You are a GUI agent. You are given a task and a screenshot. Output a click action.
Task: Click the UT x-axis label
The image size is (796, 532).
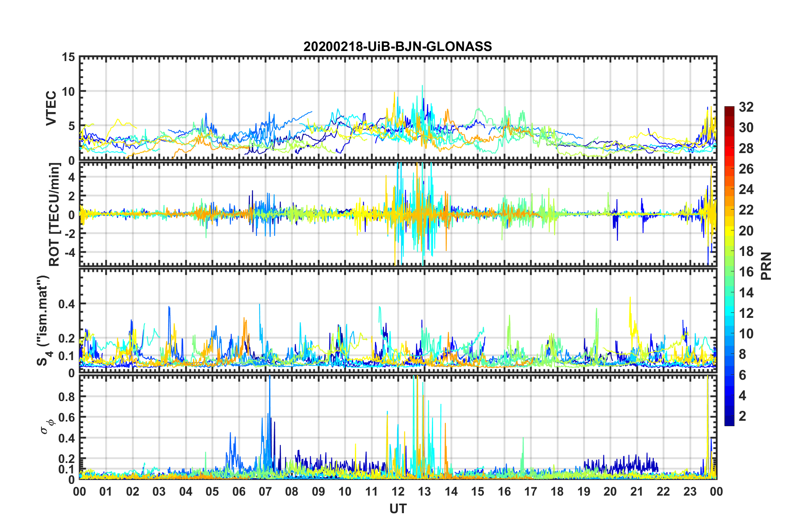[398, 509]
